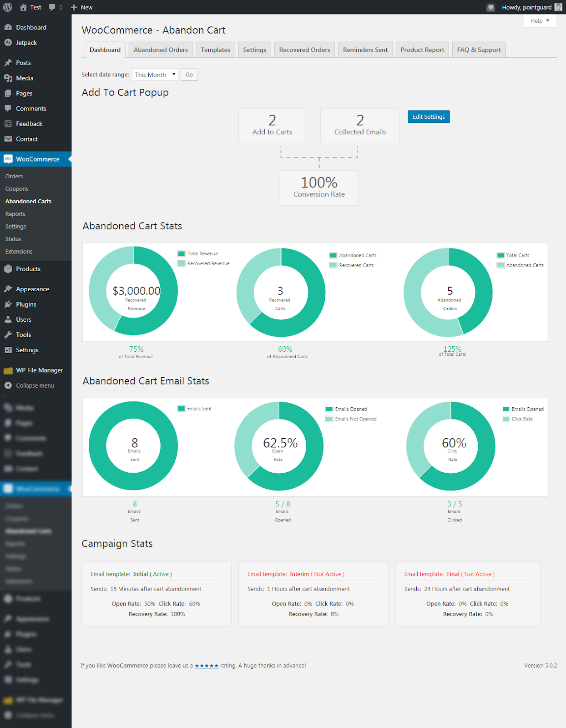Click the Go button
This screenshot has width=566, height=728.
[x=189, y=75]
